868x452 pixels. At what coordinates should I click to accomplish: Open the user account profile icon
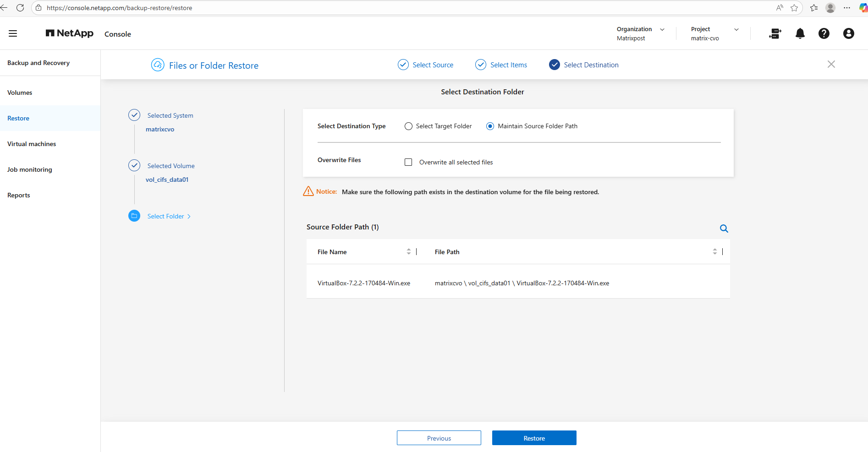coord(848,33)
